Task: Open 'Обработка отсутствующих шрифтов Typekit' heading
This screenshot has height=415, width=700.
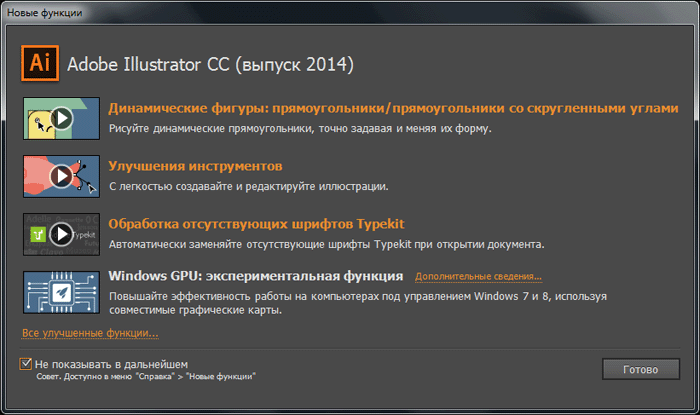Action: [256, 224]
